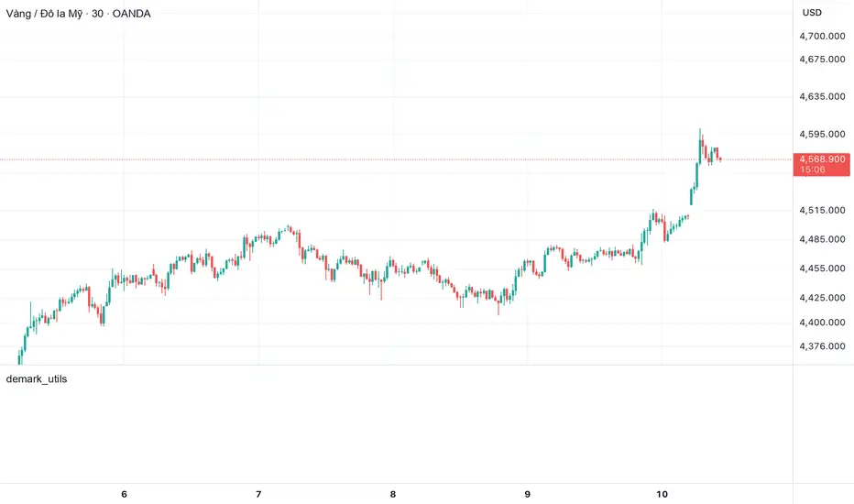854x504 pixels.
Task: Click the 4,595.000 price level label
Action: 823,134
